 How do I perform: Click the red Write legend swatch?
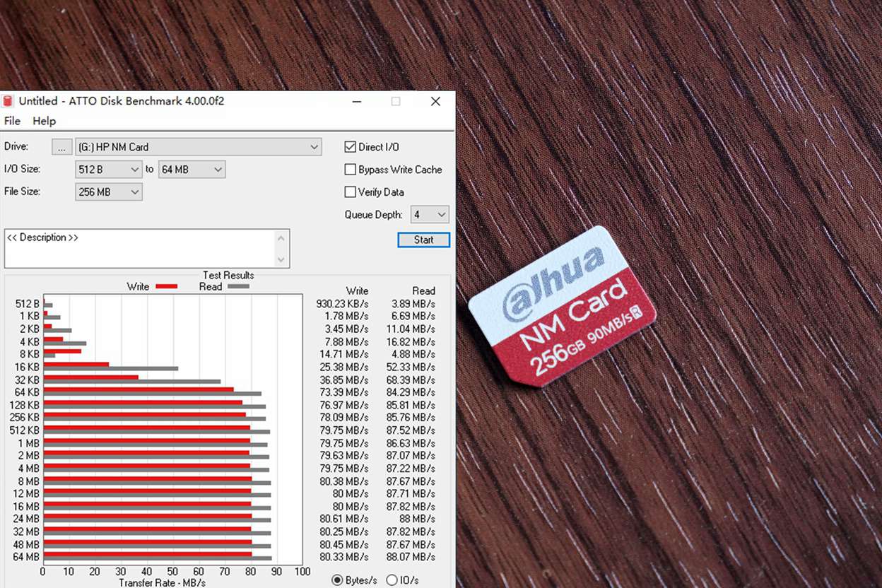pyautogui.click(x=166, y=286)
